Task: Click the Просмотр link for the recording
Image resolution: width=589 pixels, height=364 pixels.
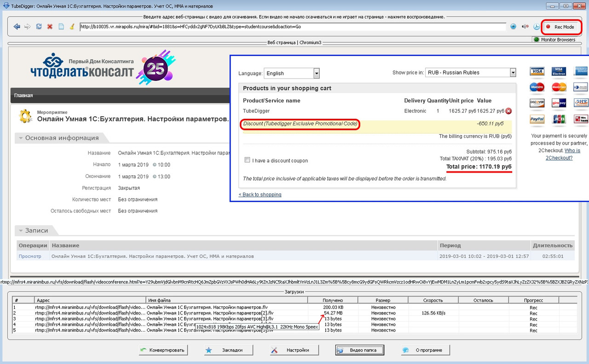Action: [x=30, y=256]
